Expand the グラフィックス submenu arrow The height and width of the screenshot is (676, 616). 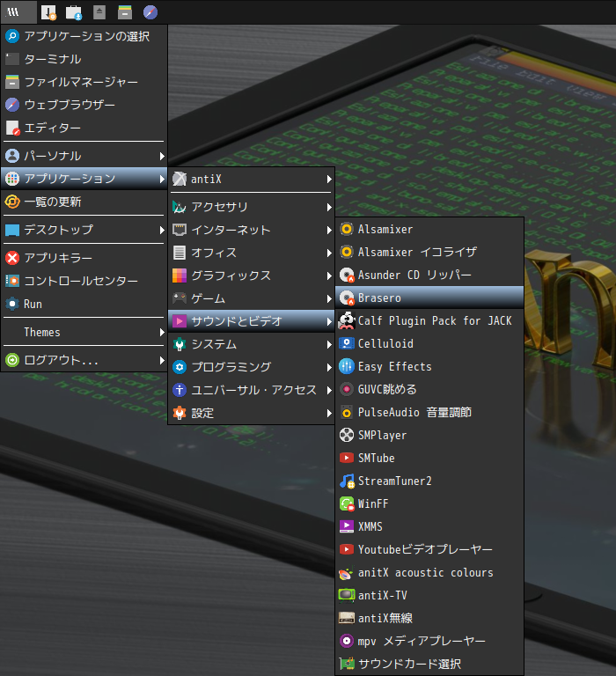pos(329,276)
